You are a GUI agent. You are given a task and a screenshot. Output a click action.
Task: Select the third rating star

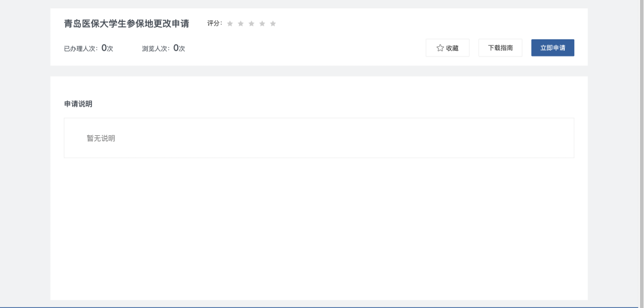click(x=252, y=24)
